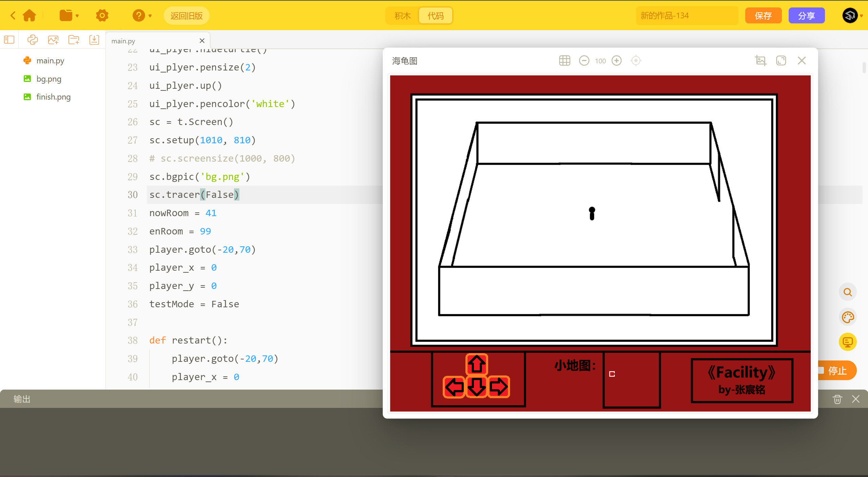The width and height of the screenshot is (868, 477).
Task: Click the zoom value 100
Action: tap(600, 61)
